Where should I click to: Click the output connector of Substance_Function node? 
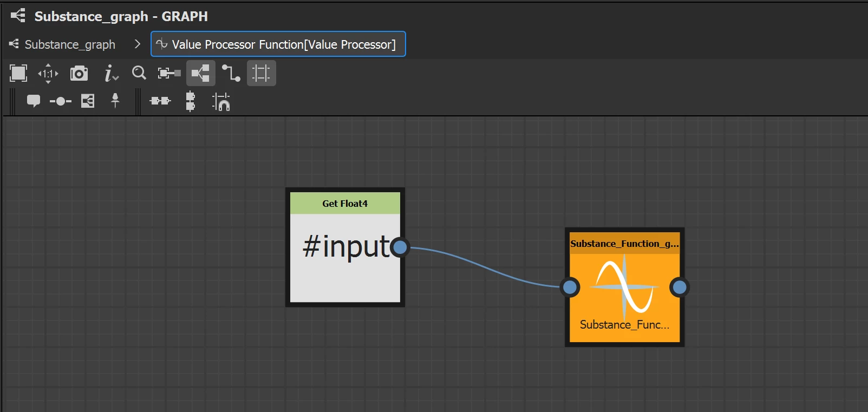tap(679, 287)
